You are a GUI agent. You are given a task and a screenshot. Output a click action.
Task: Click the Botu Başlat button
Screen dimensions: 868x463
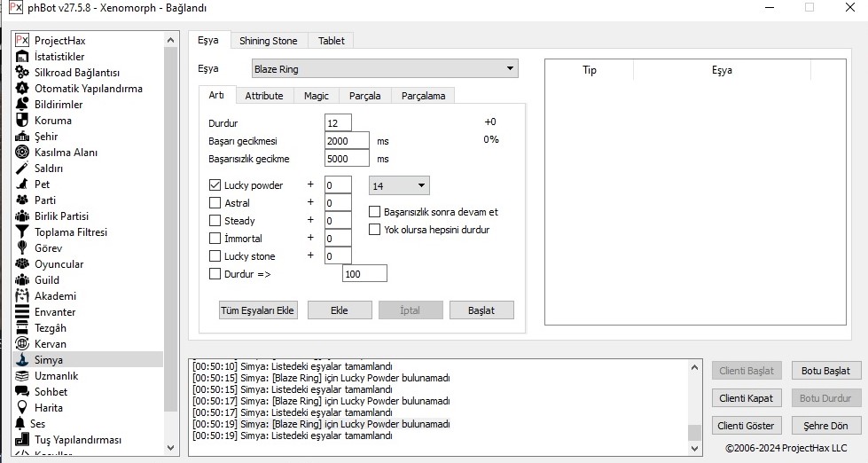click(x=825, y=371)
